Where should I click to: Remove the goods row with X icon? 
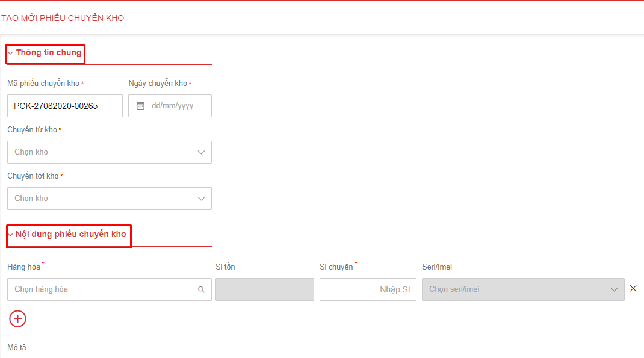tap(633, 289)
